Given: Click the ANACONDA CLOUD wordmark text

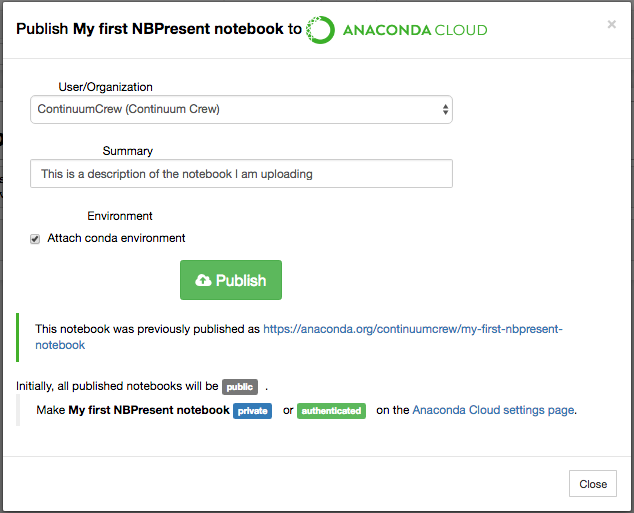Looking at the screenshot, I should pyautogui.click(x=415, y=30).
